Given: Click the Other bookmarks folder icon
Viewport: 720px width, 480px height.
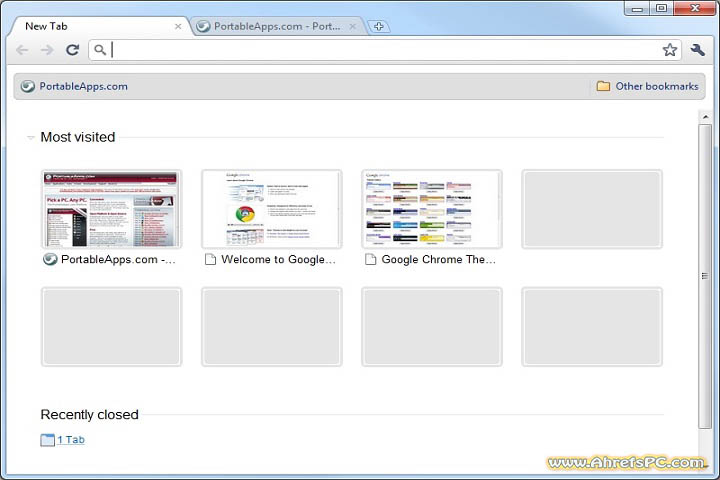Looking at the screenshot, I should (x=603, y=86).
